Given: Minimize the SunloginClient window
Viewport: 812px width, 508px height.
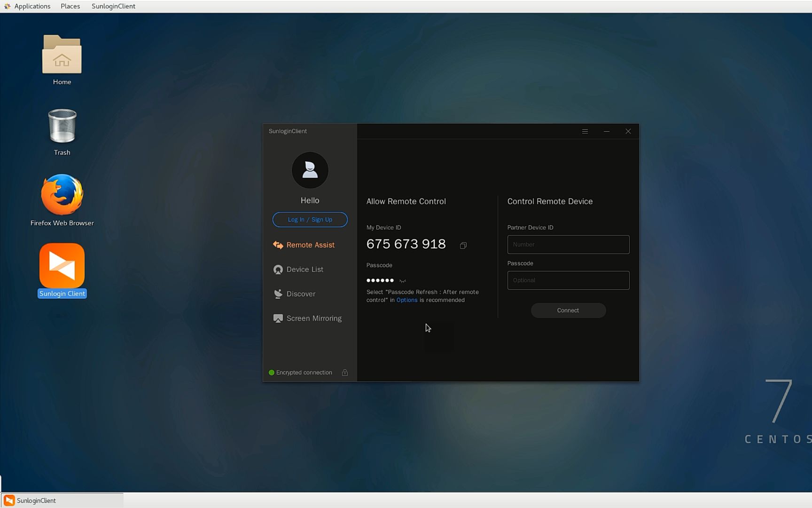Looking at the screenshot, I should pos(607,131).
